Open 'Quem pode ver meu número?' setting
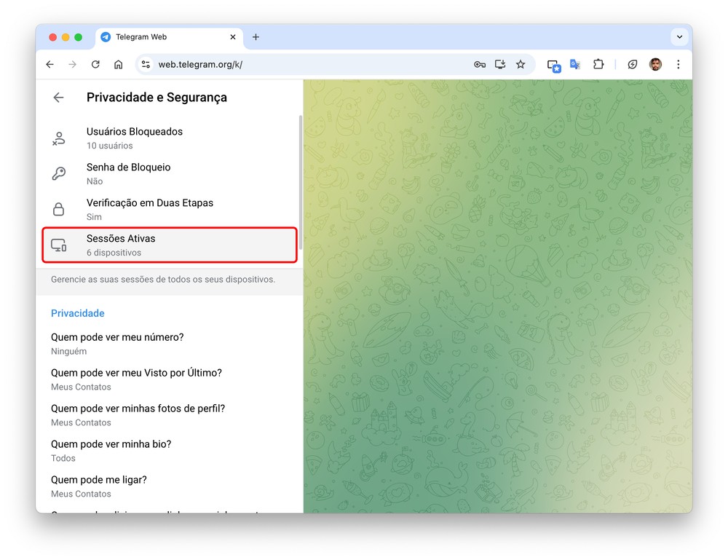728x560 pixels. [117, 343]
